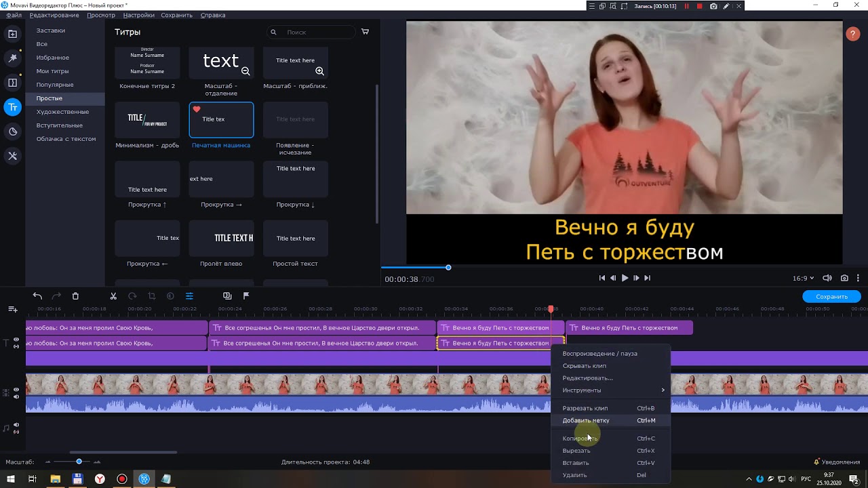Select the Художественные titles category

[x=62, y=112]
